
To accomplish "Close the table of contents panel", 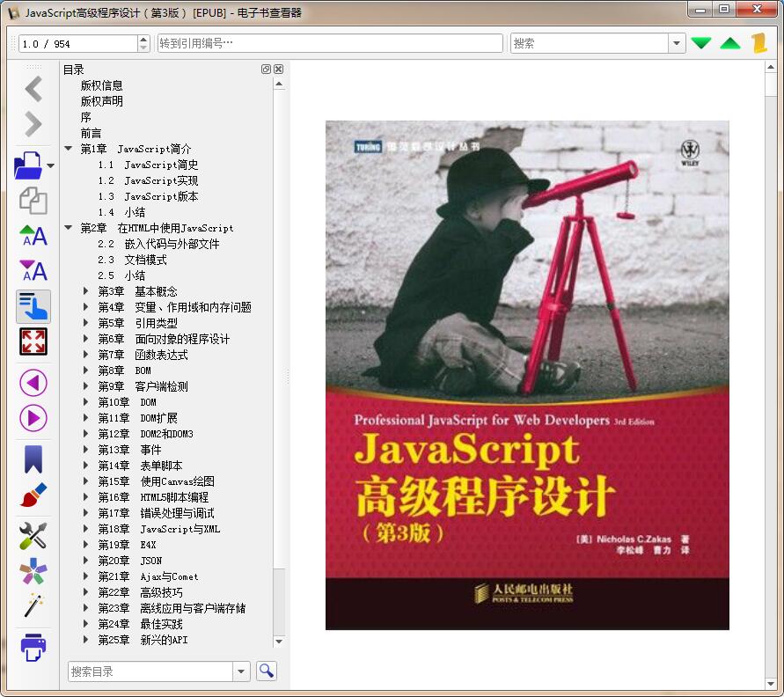I will pos(279,69).
